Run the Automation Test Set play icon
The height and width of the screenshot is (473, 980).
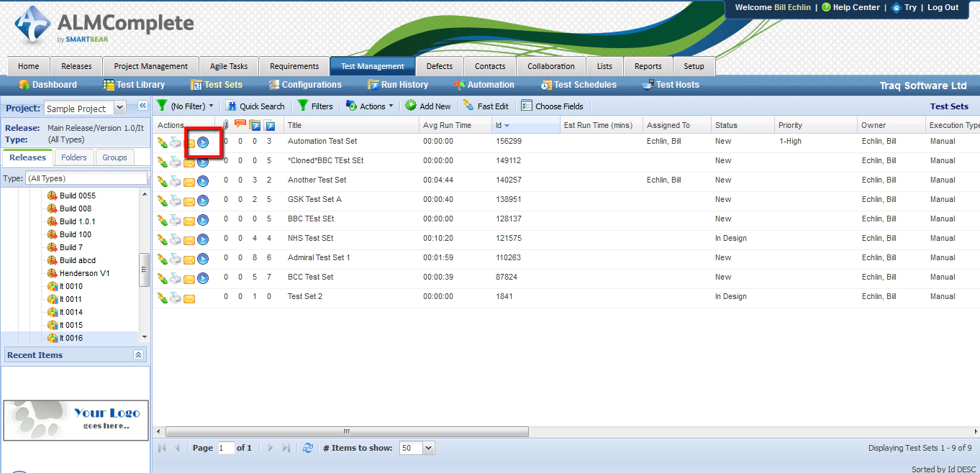(x=203, y=142)
